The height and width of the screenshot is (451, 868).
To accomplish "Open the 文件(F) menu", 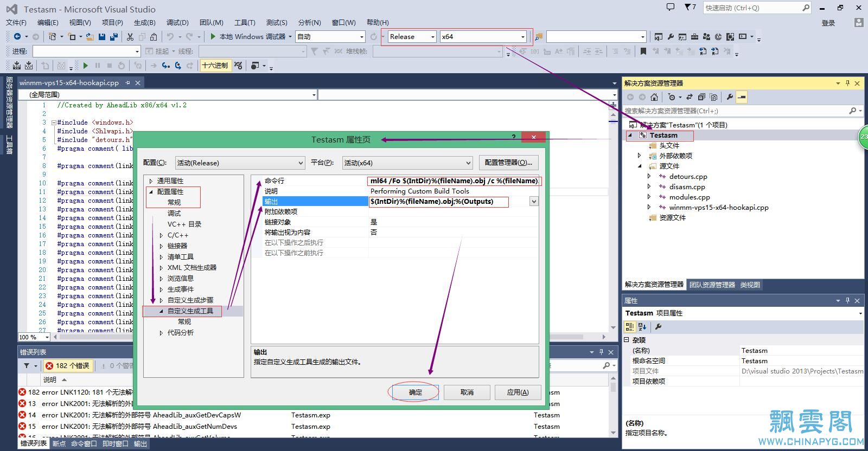I will [x=16, y=22].
